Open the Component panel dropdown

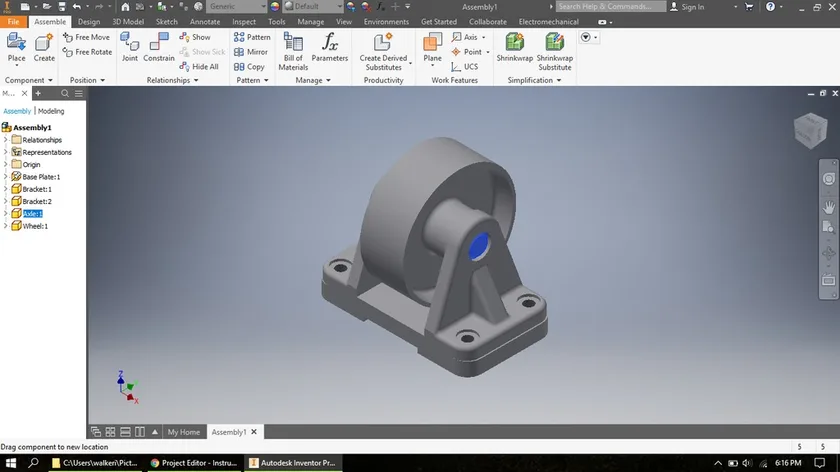pos(29,80)
